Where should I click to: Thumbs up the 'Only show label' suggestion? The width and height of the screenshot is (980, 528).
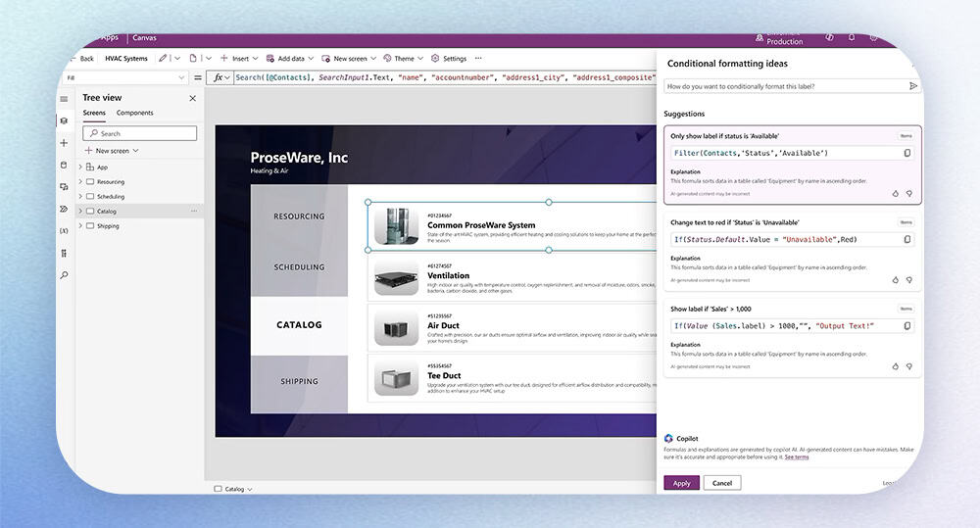point(895,193)
